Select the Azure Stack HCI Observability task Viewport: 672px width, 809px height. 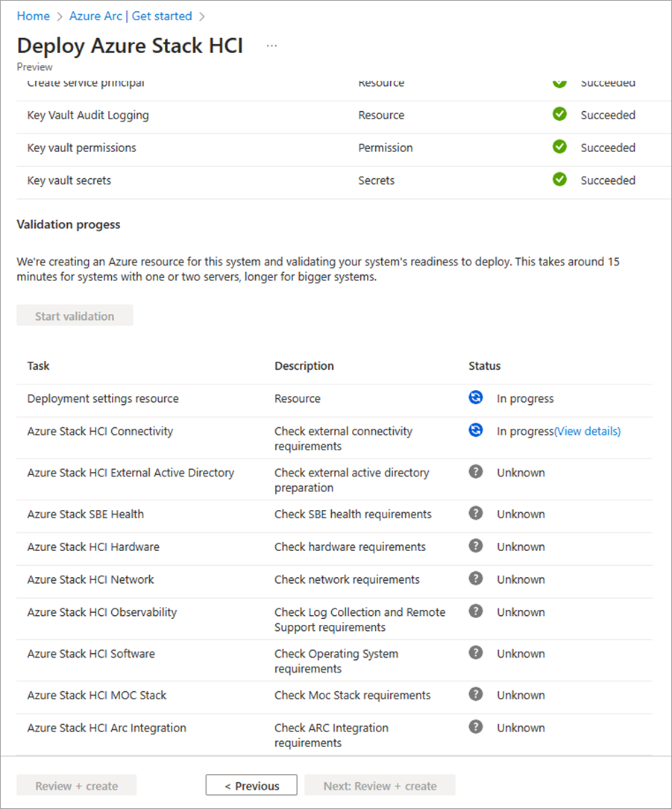102,612
